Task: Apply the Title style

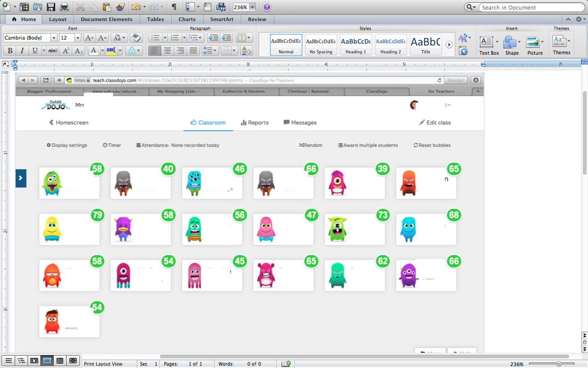Action: coord(426,45)
